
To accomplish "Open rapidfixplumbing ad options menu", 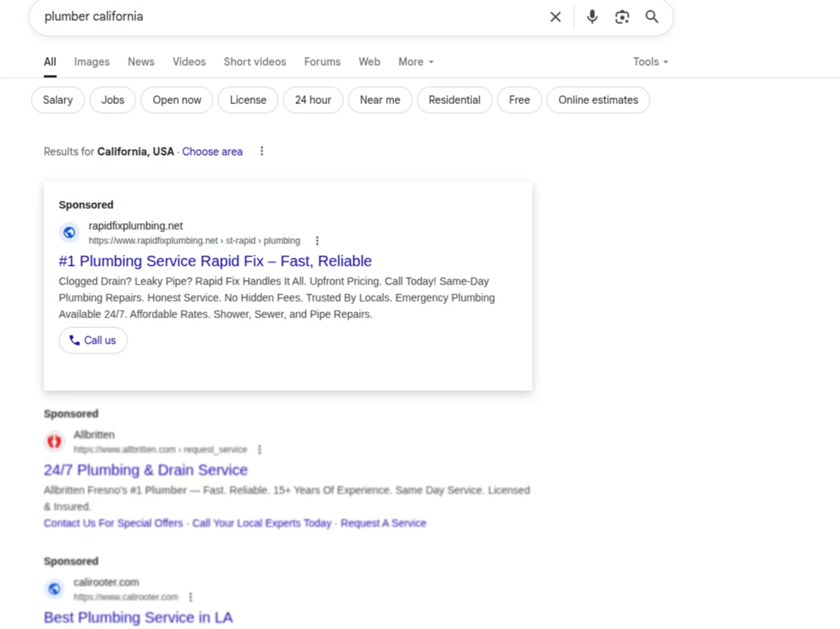I will pos(317,241).
